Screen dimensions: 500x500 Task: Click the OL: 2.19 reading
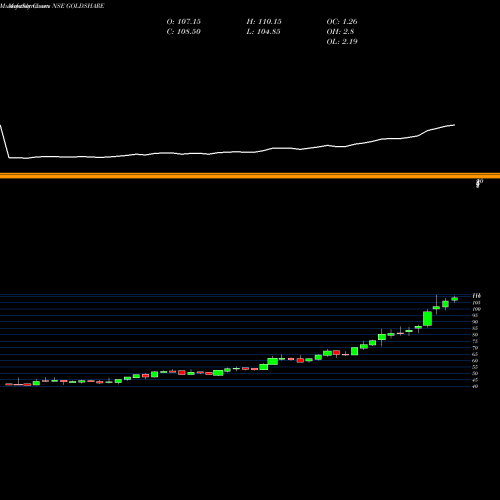pyautogui.click(x=342, y=42)
